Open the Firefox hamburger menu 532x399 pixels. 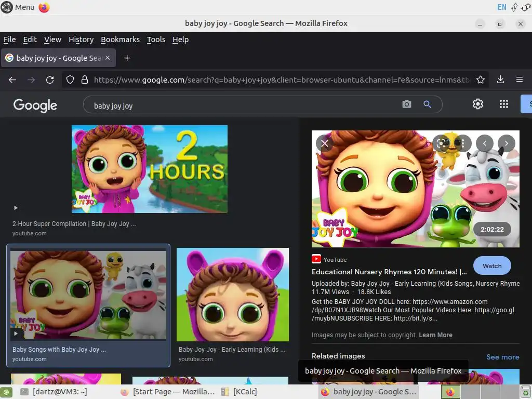pyautogui.click(x=520, y=79)
